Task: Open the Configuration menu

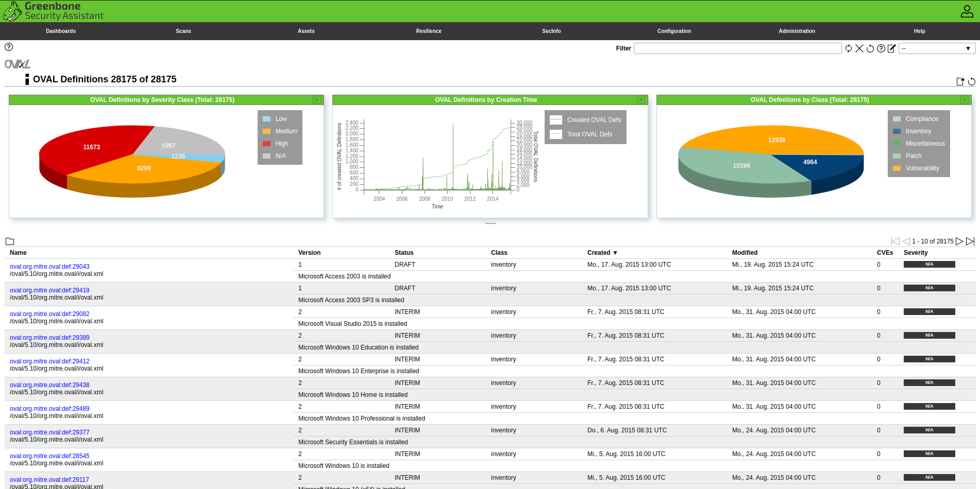Action: click(674, 31)
